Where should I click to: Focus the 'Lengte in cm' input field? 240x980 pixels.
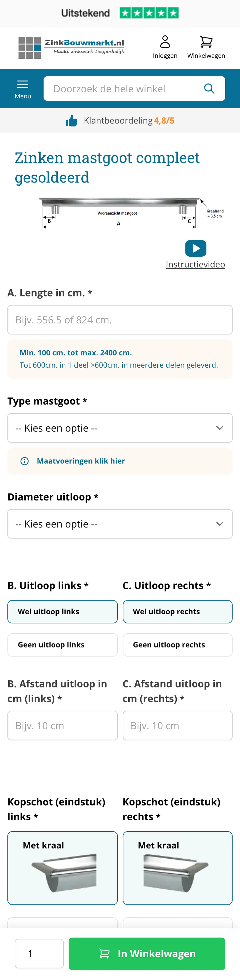[x=120, y=320]
